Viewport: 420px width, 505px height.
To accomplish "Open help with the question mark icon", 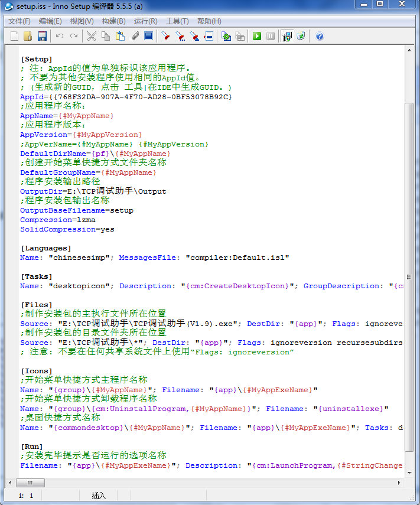I will coord(319,36).
